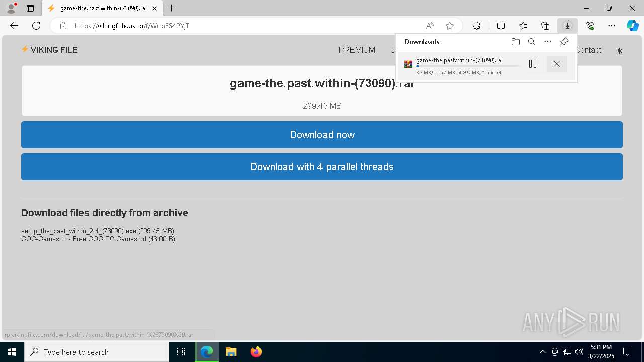Select the game-the.past.within tab

click(102, 8)
